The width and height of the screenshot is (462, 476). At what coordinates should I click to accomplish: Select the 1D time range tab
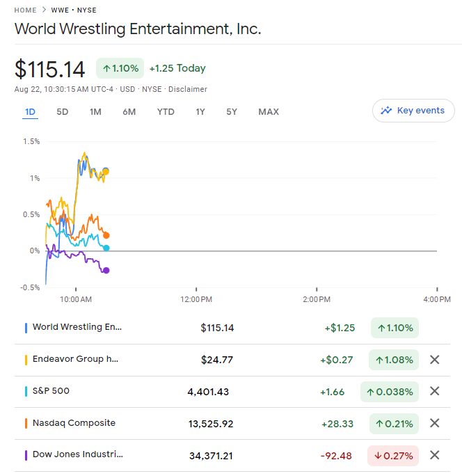(30, 112)
